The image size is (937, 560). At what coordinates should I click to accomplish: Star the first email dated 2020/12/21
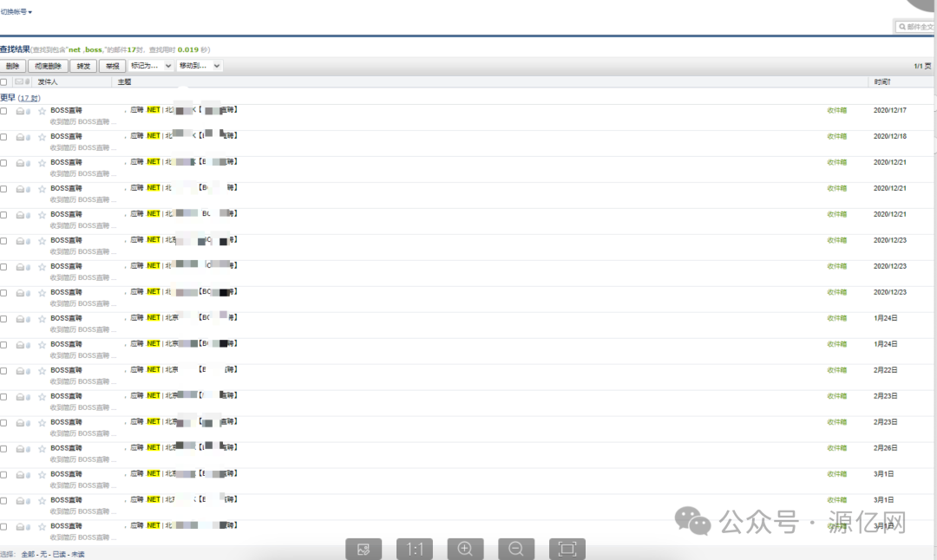(42, 163)
